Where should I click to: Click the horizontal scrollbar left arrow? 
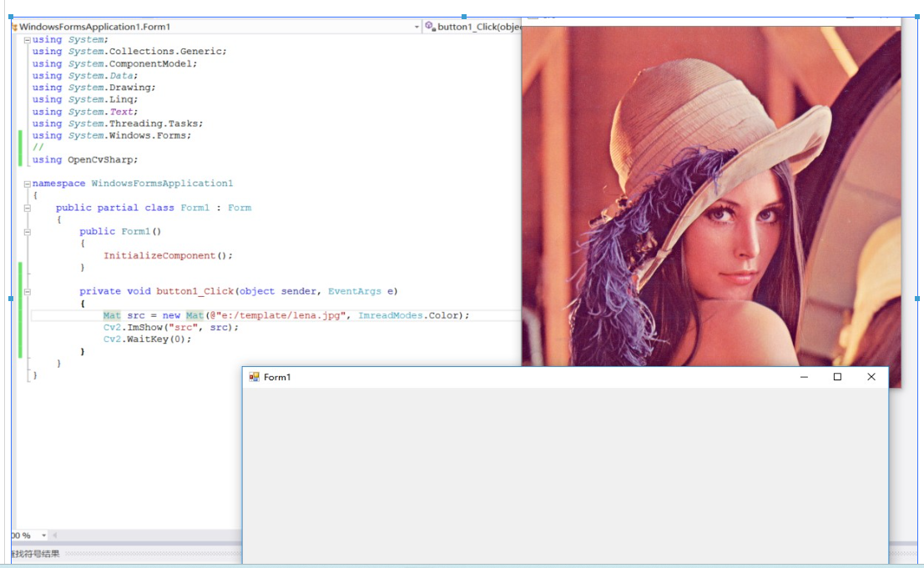(55, 535)
